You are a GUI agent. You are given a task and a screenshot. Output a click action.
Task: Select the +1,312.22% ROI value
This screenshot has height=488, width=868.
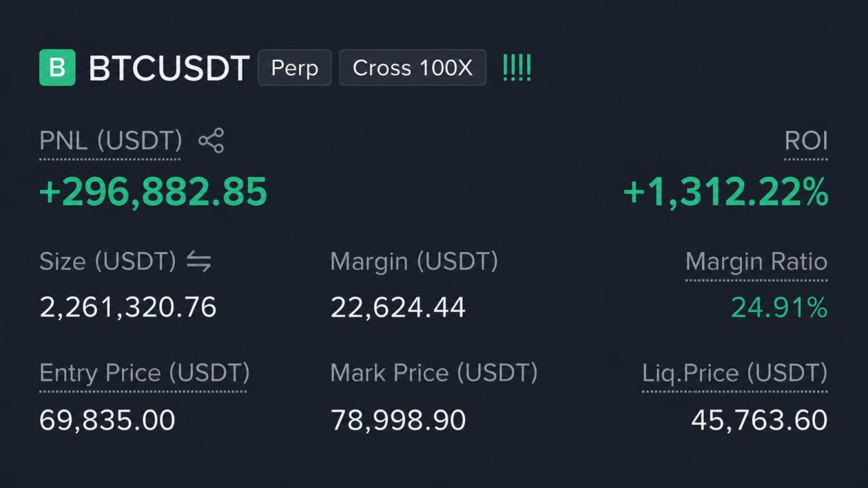click(726, 192)
